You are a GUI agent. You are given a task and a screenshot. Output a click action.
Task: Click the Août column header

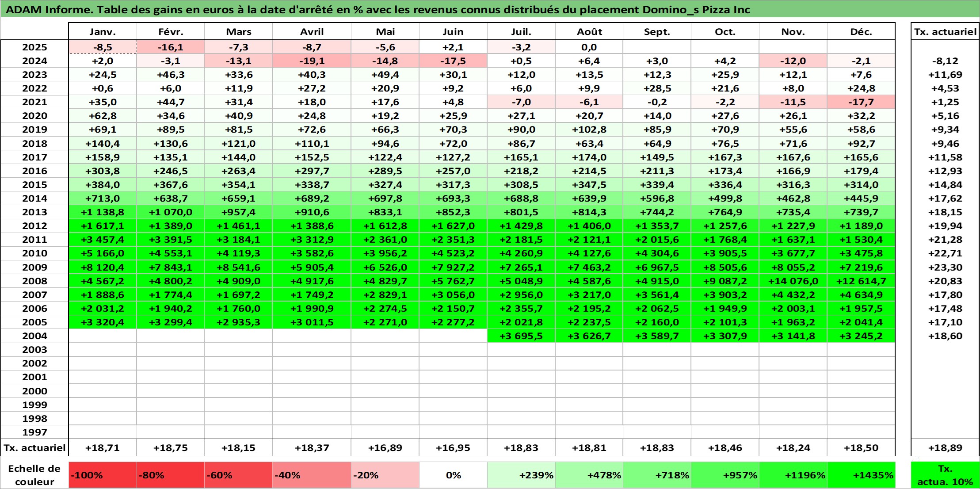pyautogui.click(x=589, y=32)
